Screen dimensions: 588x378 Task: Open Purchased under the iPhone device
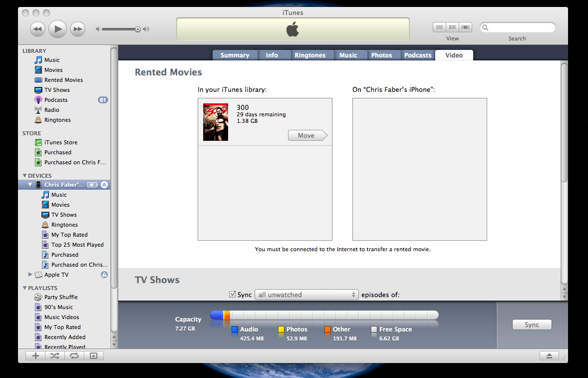click(x=65, y=255)
